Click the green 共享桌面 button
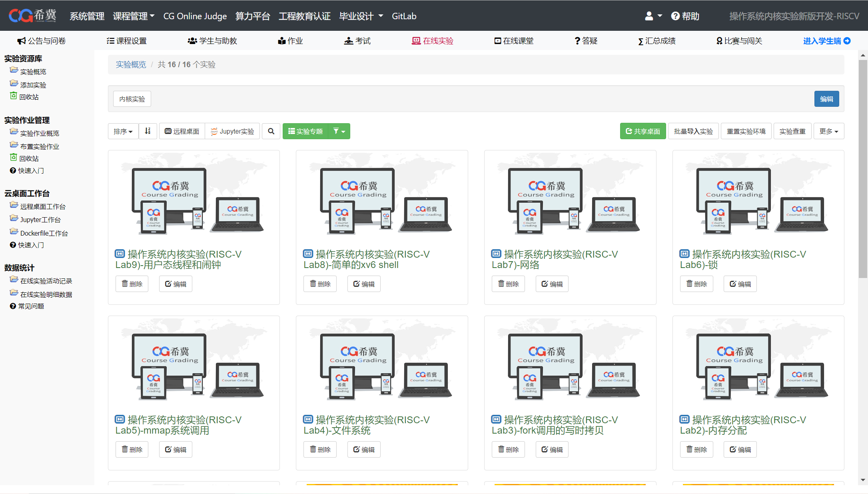868x494 pixels. point(643,131)
